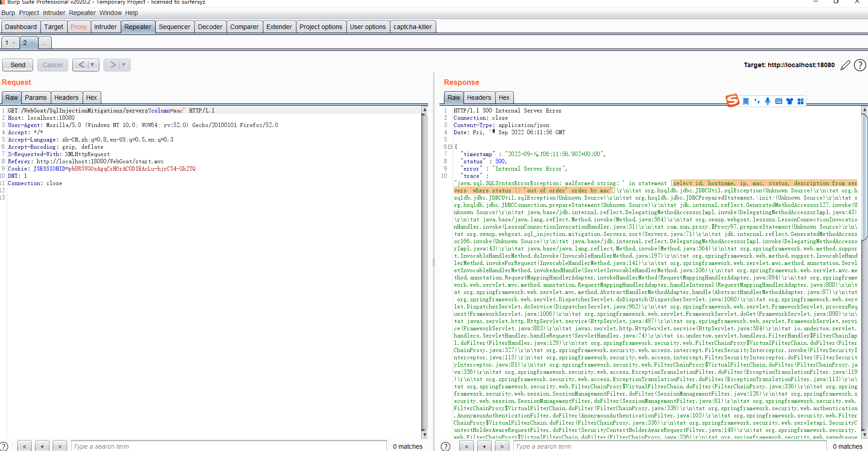Switch request view to Params tab

pyautogui.click(x=36, y=98)
